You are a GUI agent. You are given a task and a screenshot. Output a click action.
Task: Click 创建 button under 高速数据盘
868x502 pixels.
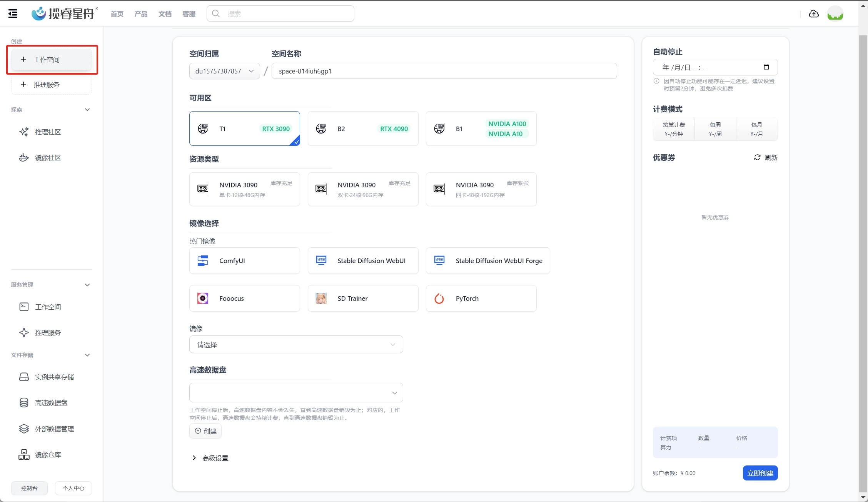pos(205,431)
